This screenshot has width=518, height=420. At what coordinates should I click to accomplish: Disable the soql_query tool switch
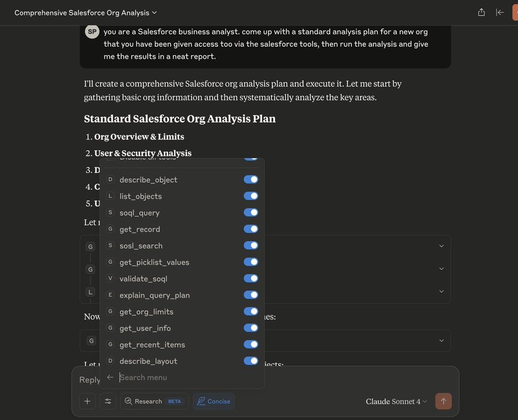click(x=251, y=212)
